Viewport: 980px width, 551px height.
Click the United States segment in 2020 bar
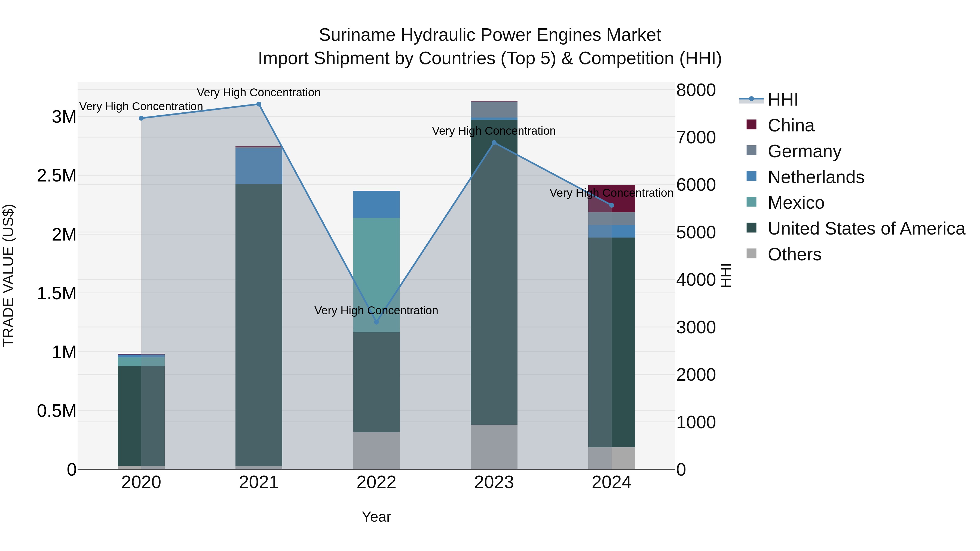(142, 416)
